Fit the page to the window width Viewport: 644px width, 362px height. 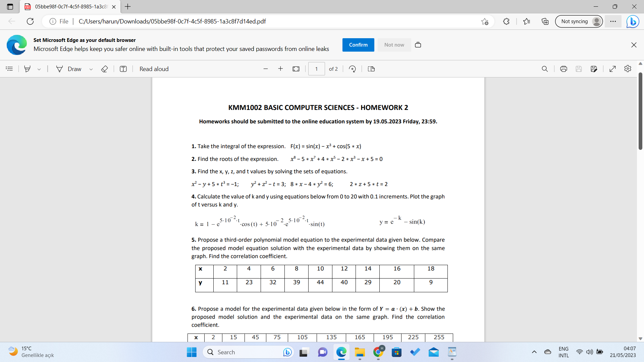pyautogui.click(x=296, y=69)
